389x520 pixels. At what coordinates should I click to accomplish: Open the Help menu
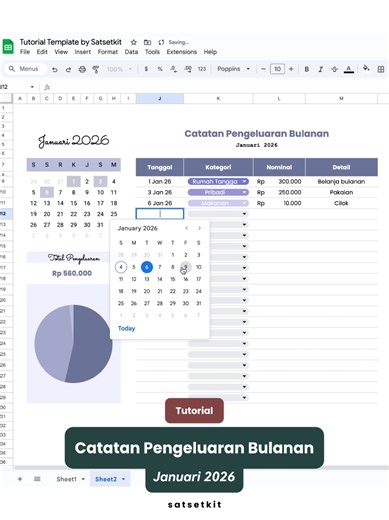(210, 52)
